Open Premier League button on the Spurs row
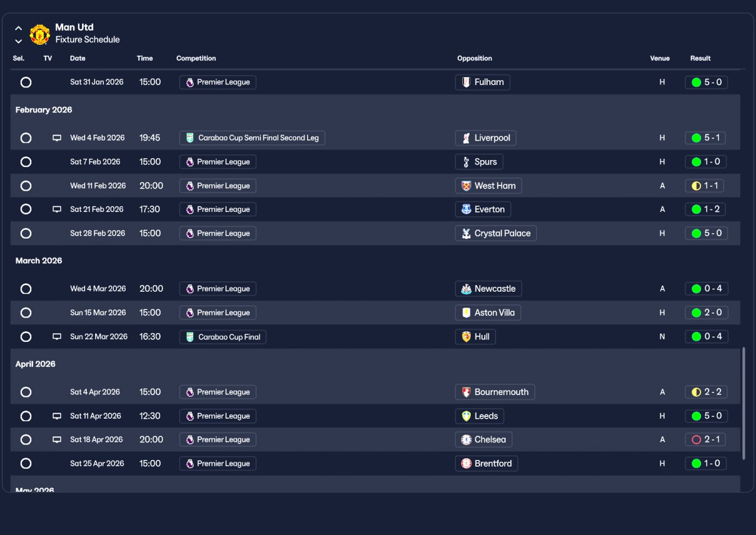Screen dimensions: 756x535 pyautogui.click(x=218, y=162)
